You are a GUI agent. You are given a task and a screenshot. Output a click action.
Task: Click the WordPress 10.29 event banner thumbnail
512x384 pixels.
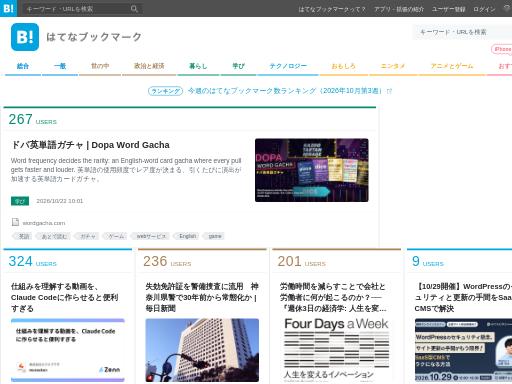point(463,350)
